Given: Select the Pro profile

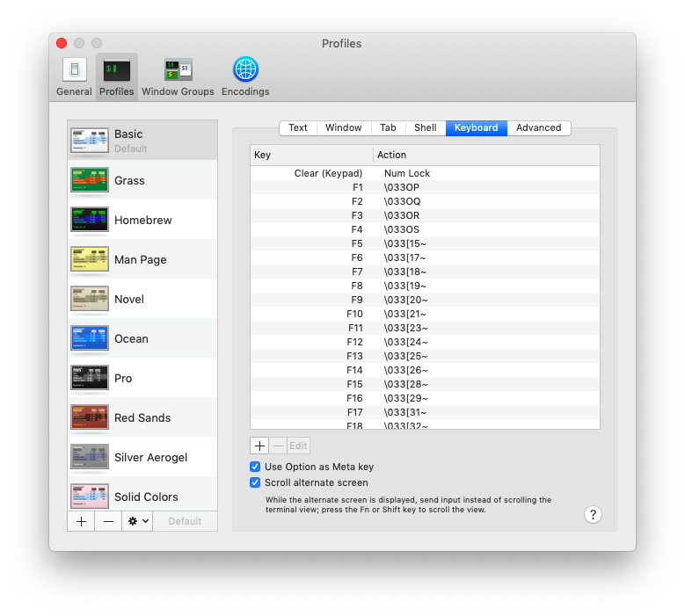Looking at the screenshot, I should [142, 378].
